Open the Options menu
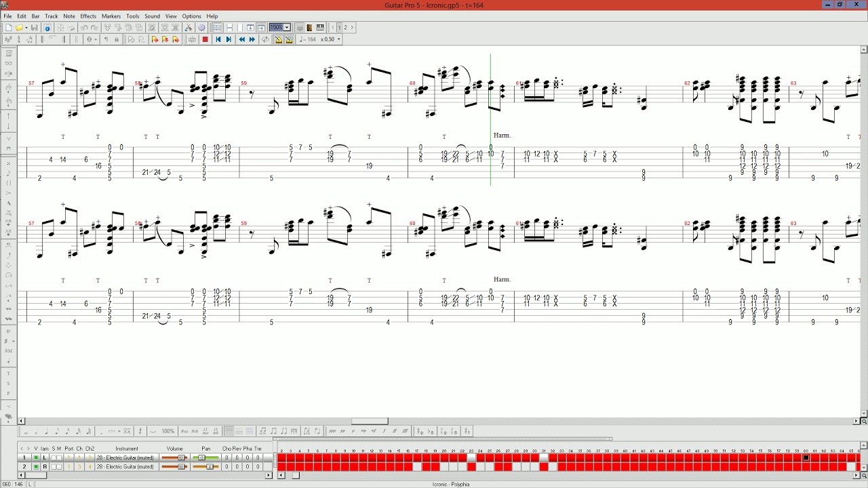 tap(191, 16)
